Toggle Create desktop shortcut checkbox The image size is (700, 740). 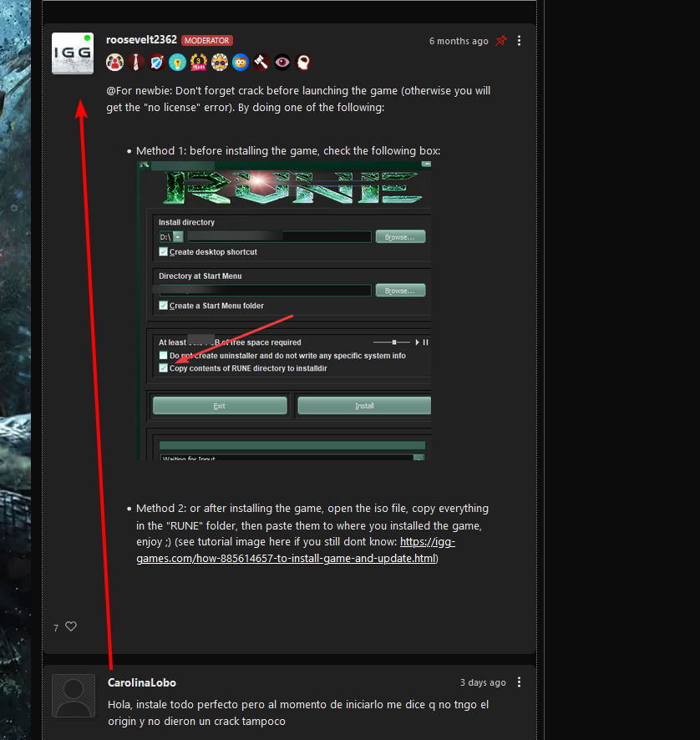tap(164, 251)
